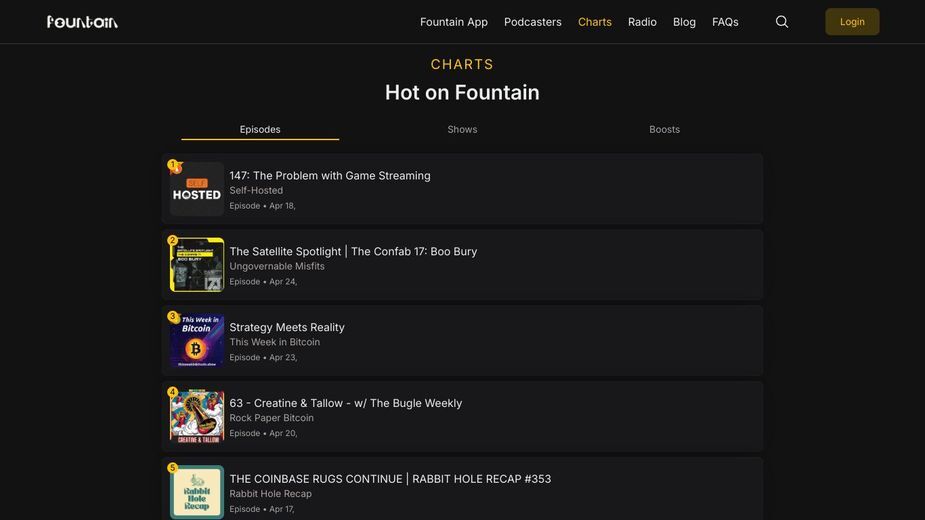Open the Rock Paper Bitcoin artwork
This screenshot has width=925, height=520.
[197, 416]
